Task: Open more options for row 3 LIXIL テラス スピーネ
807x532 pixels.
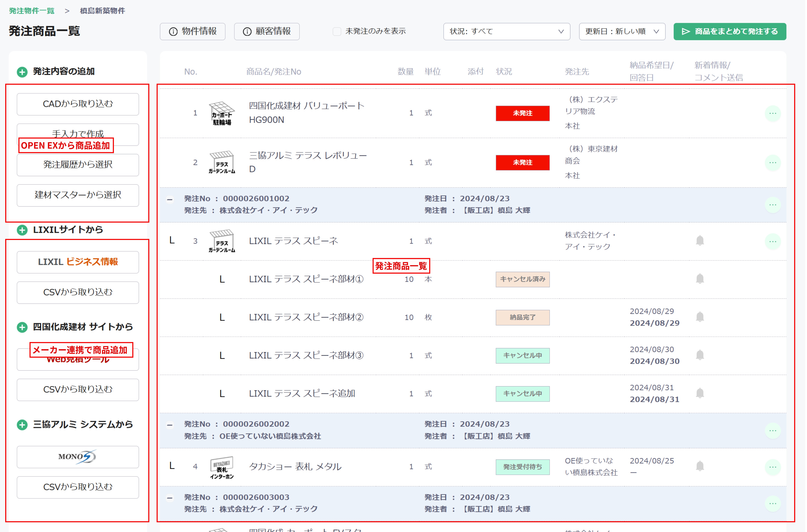Action: (772, 242)
